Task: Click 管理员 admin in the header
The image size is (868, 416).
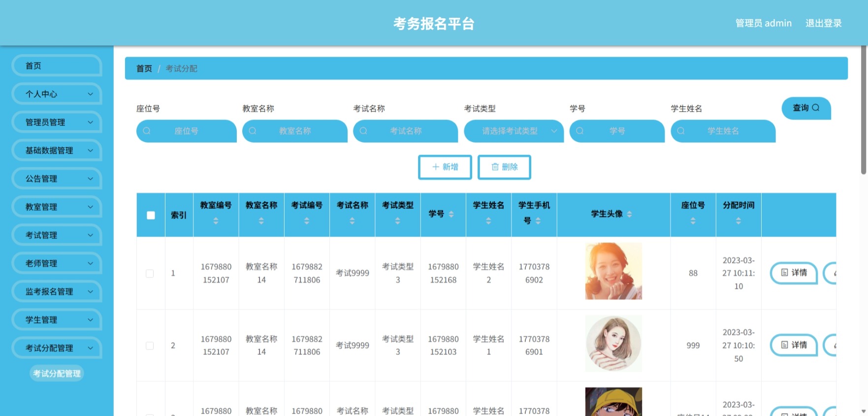Action: pyautogui.click(x=763, y=23)
